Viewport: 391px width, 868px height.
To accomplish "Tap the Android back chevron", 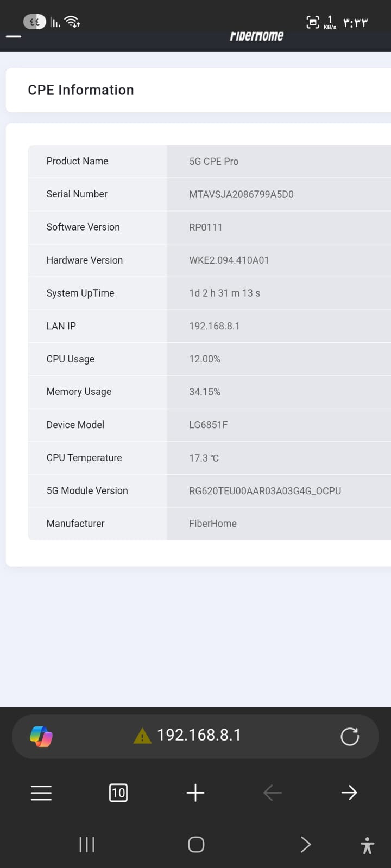I will pyautogui.click(x=305, y=844).
